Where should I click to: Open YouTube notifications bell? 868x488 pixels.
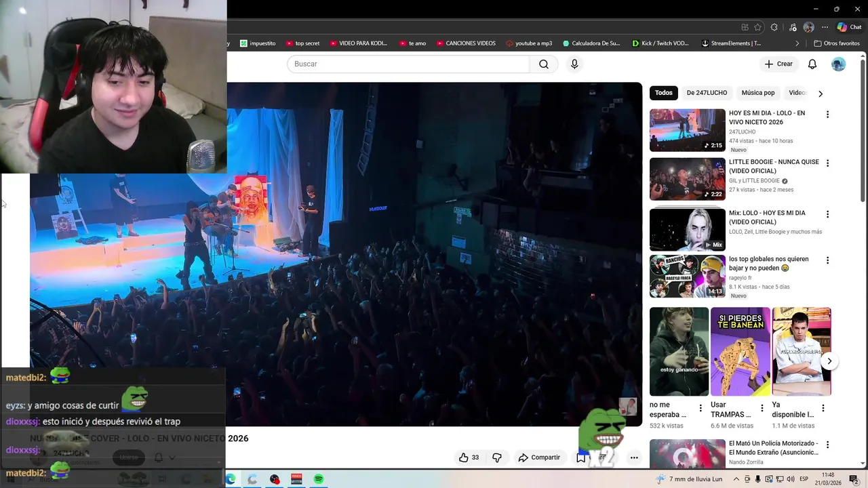tap(812, 64)
